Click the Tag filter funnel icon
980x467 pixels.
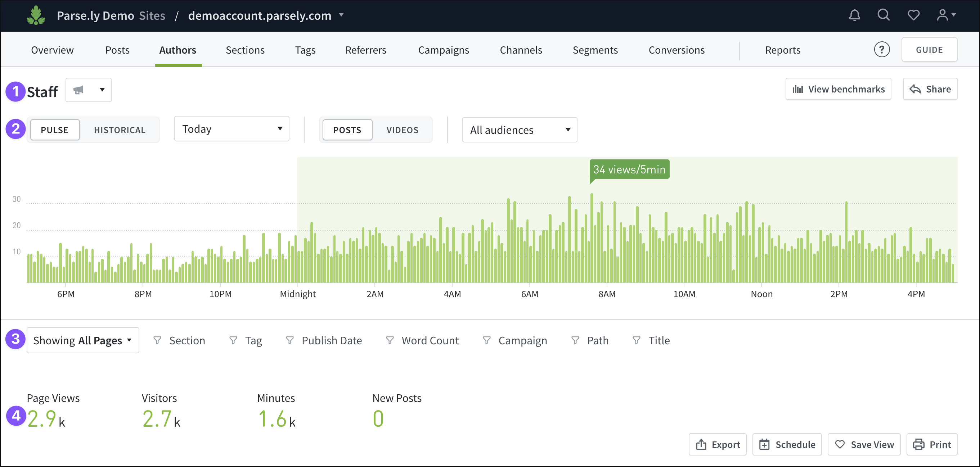pyautogui.click(x=233, y=340)
